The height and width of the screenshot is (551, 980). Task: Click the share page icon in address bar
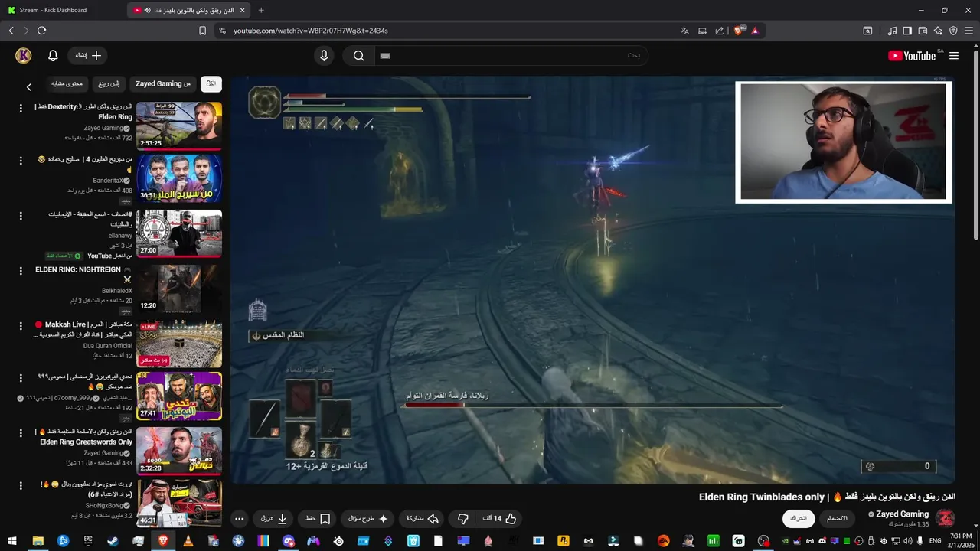coord(720,31)
